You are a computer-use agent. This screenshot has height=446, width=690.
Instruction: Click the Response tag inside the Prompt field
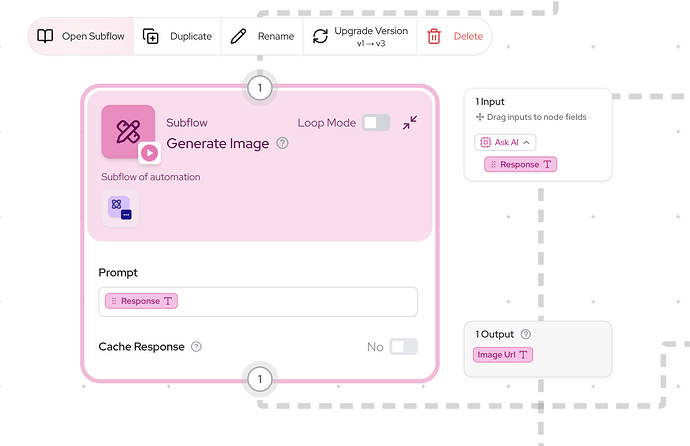[x=141, y=301]
